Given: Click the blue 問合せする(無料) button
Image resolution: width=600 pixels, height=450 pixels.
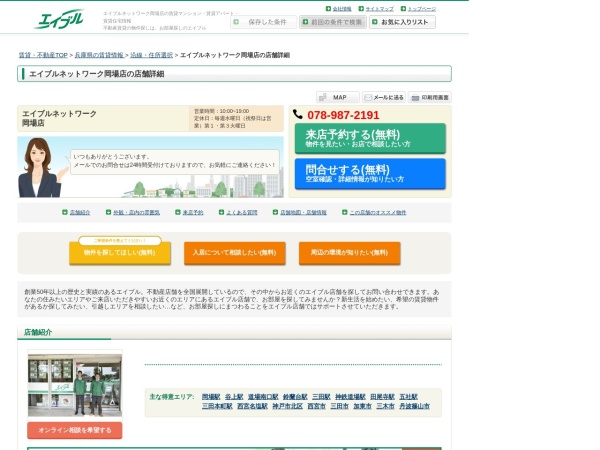Looking at the screenshot, I should tap(370, 174).
